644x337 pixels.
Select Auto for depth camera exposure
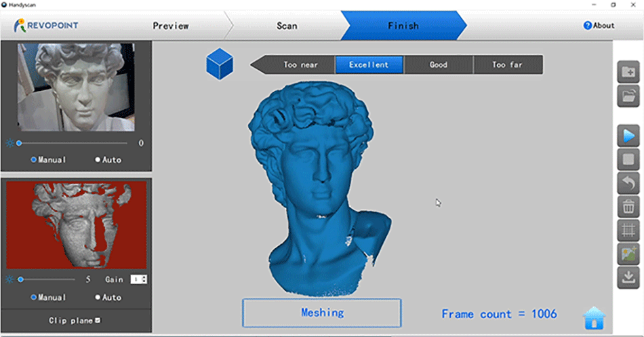pyautogui.click(x=108, y=297)
